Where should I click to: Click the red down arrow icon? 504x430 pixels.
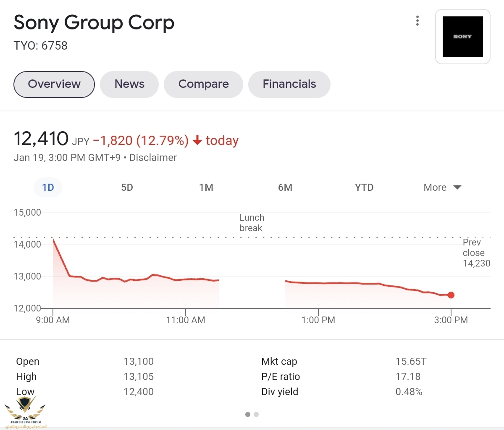coord(197,140)
